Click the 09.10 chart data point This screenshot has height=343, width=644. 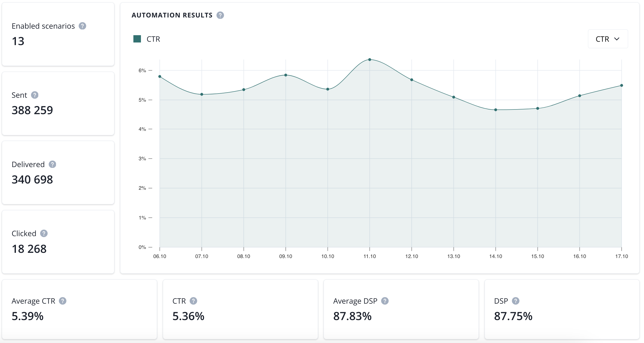[286, 75]
